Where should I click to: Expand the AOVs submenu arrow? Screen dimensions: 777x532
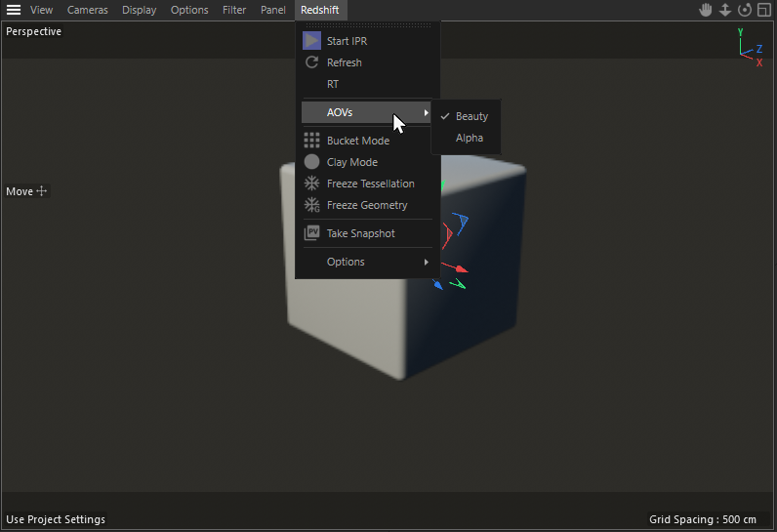click(427, 112)
